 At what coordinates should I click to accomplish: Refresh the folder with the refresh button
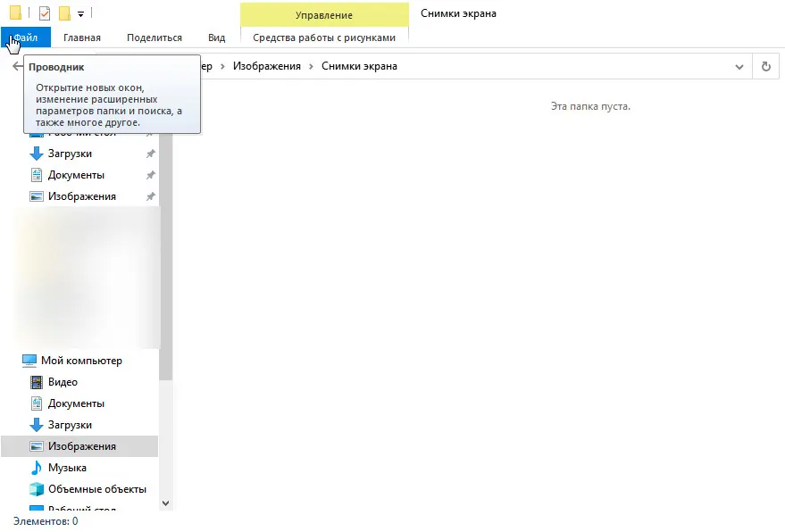[x=766, y=66]
